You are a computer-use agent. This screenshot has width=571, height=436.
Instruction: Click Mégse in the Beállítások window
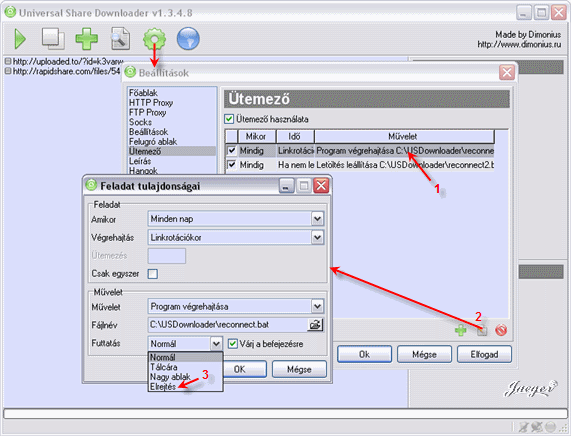click(x=424, y=354)
